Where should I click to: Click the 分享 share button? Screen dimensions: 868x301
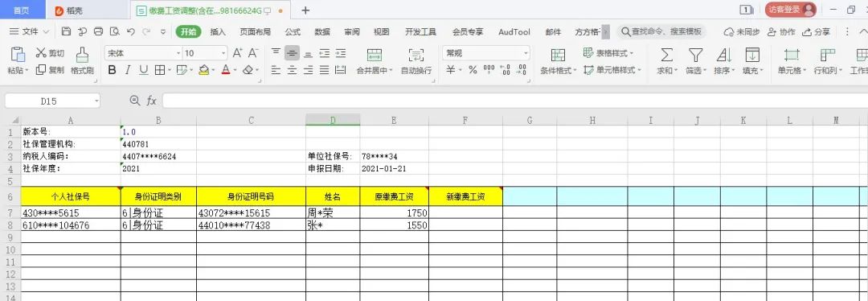point(817,31)
